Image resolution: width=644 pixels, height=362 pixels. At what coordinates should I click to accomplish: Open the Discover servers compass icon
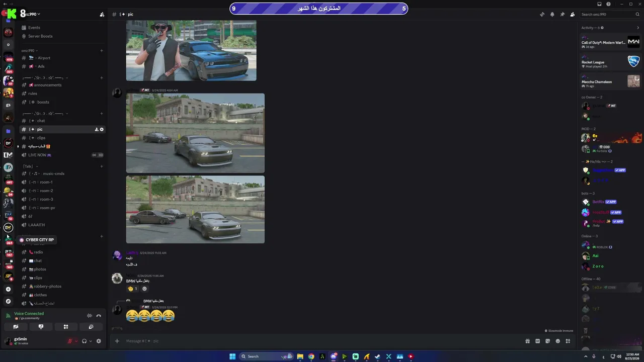click(x=8, y=301)
